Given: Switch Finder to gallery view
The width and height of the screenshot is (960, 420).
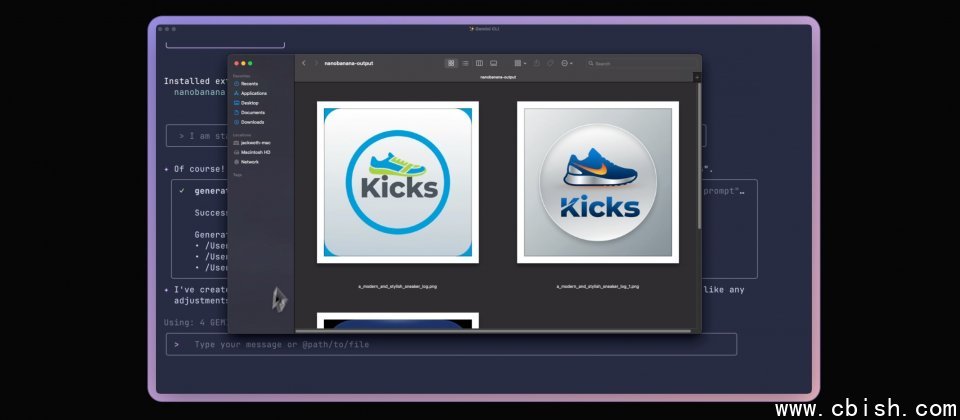Looking at the screenshot, I should [x=493, y=63].
